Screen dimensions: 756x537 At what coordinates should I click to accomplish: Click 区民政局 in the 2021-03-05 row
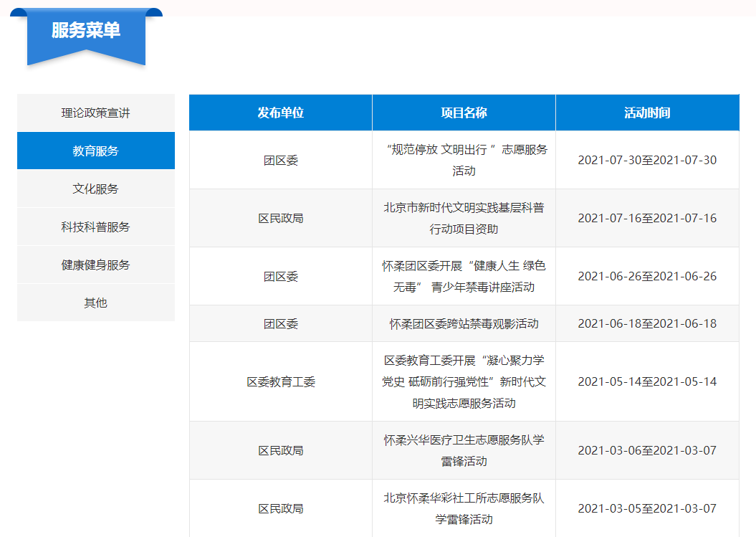point(281,508)
